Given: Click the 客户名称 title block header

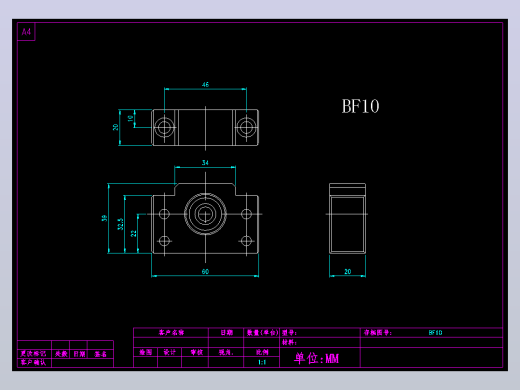Looking at the screenshot, I should pos(171,332).
